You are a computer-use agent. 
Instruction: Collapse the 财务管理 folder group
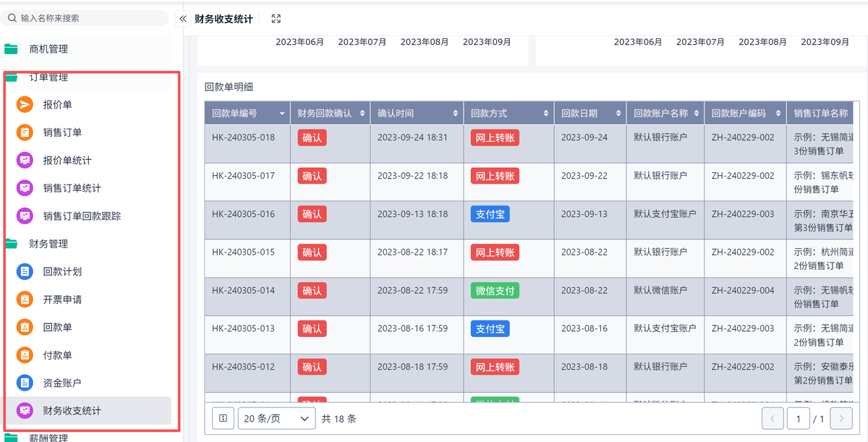coord(48,244)
